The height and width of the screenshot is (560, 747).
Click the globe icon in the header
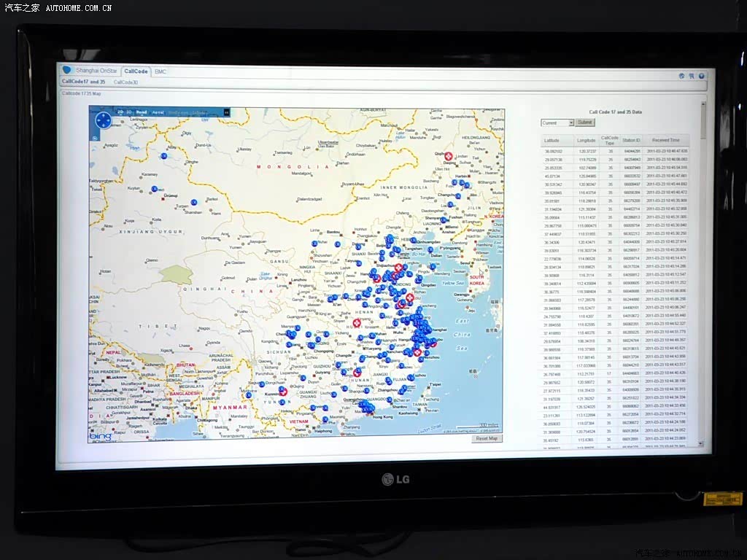(681, 76)
